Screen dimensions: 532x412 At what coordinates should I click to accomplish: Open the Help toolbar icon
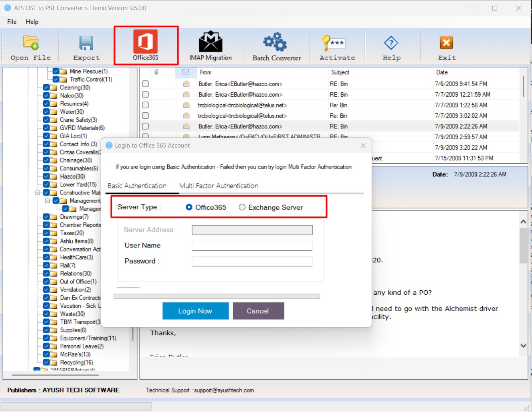point(391,42)
